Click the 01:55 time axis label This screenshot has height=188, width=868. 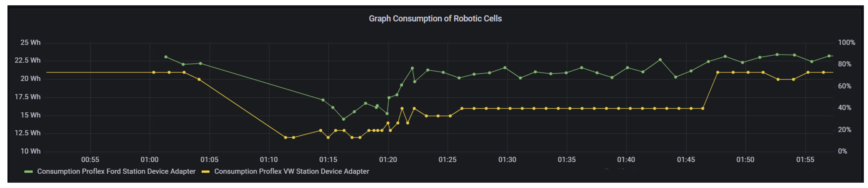(805, 160)
